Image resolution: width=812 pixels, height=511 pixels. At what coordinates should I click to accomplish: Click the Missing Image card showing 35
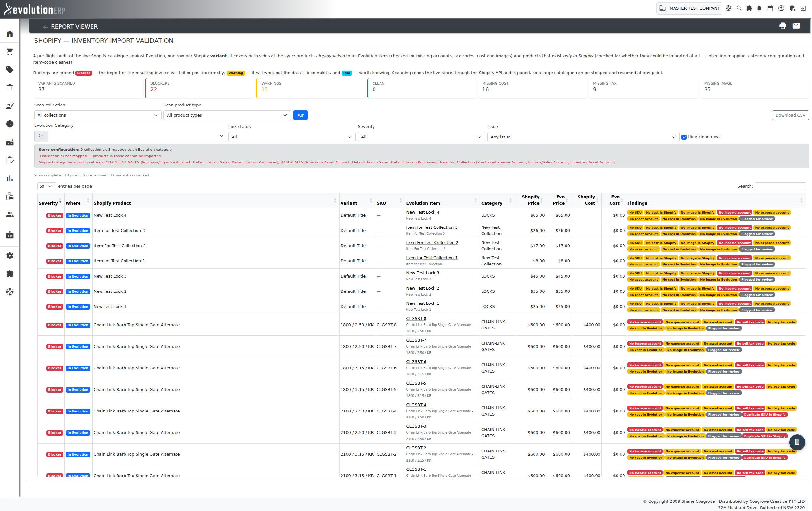[x=754, y=88]
